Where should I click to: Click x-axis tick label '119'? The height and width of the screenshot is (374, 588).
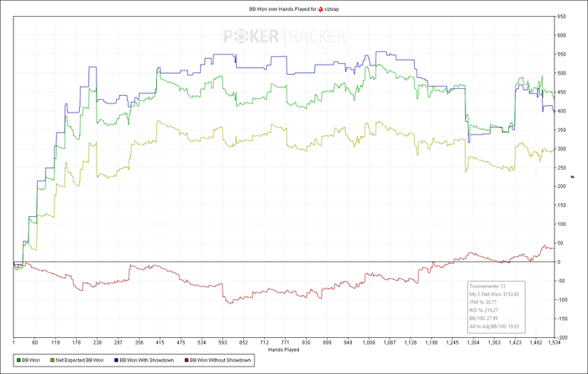(55, 343)
